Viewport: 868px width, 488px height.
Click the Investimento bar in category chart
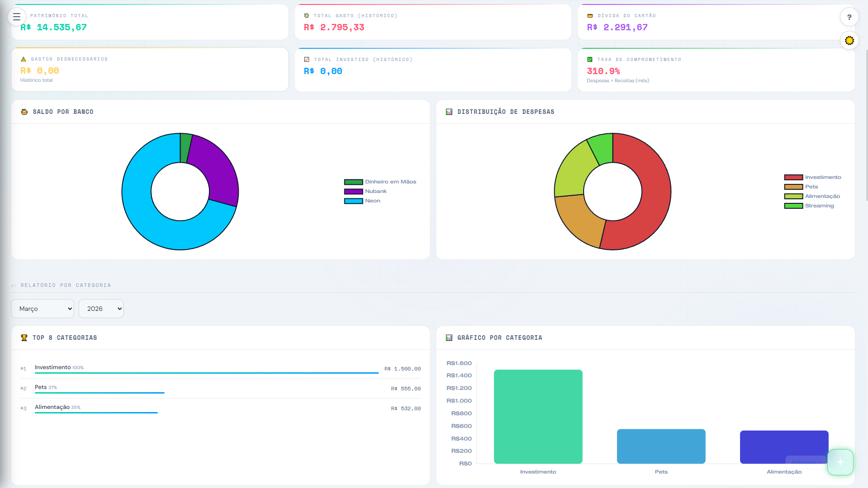click(x=538, y=416)
